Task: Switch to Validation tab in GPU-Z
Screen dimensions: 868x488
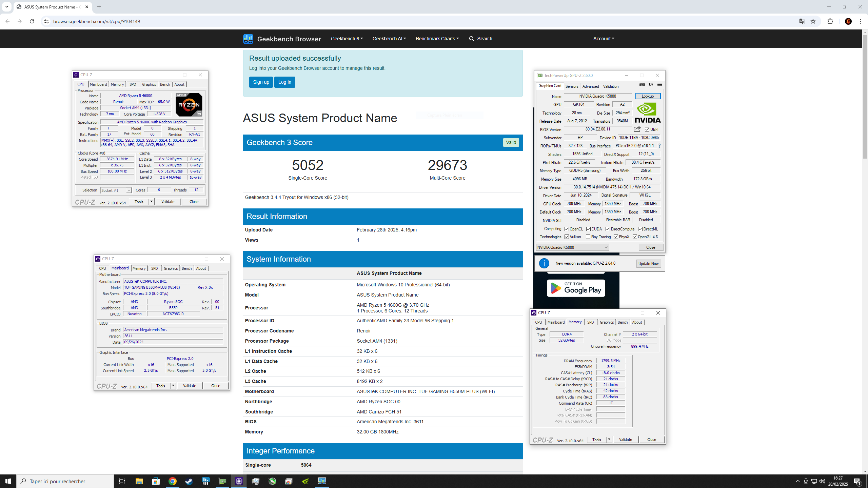Action: coord(611,86)
